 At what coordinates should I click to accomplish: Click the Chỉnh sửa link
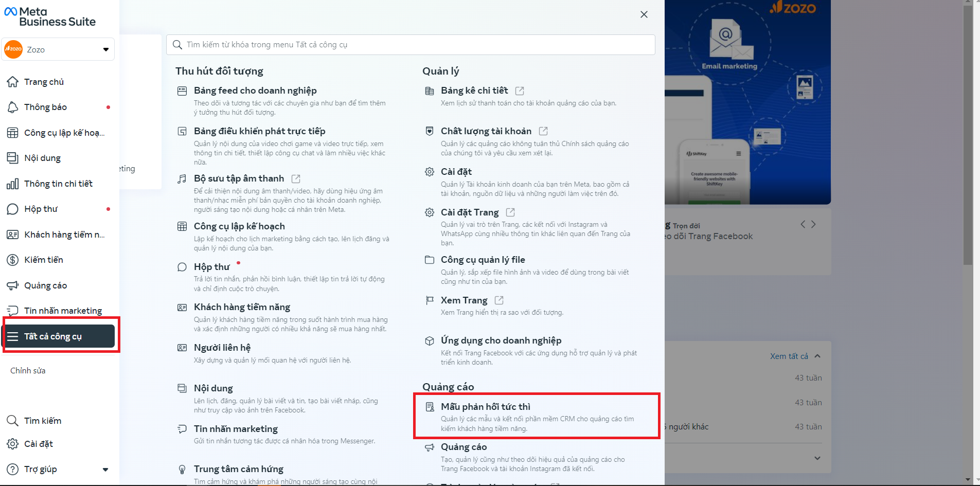tap(28, 370)
